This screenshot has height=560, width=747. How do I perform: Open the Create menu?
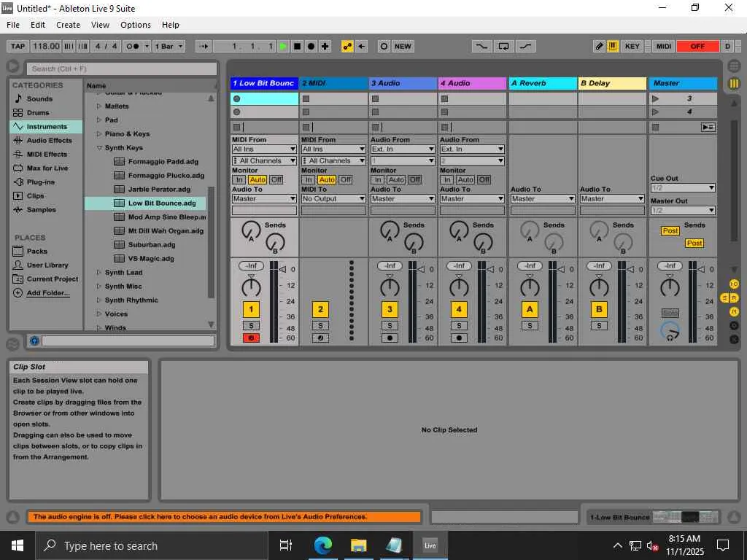pos(68,25)
